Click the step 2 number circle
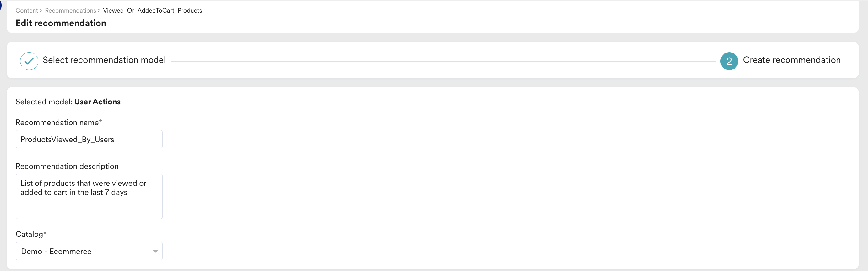The image size is (868, 271). (729, 61)
